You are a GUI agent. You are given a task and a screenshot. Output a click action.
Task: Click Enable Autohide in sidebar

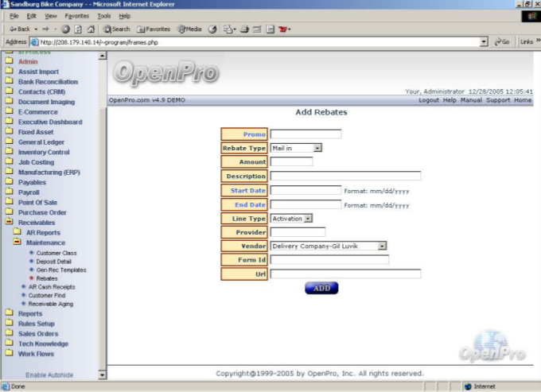[x=49, y=375]
